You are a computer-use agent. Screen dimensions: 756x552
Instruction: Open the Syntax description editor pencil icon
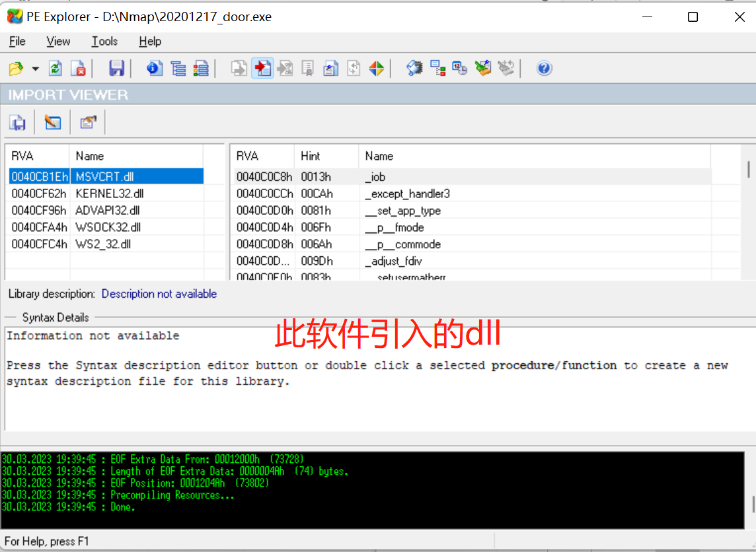(53, 123)
